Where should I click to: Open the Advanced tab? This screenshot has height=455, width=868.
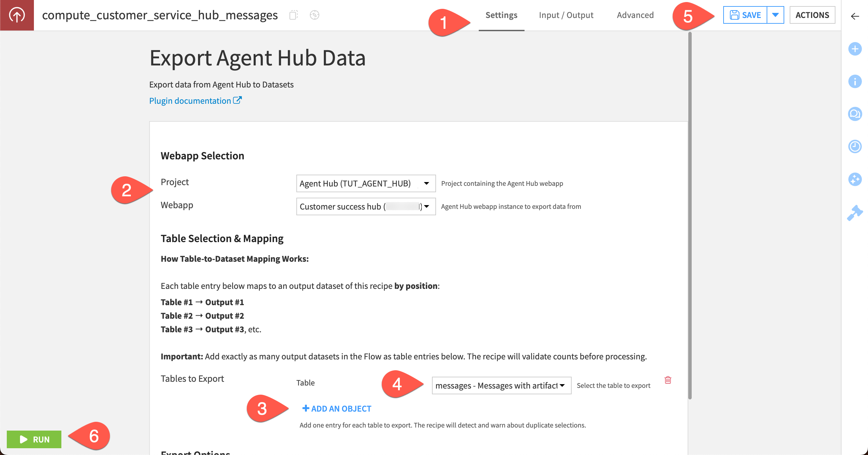[x=635, y=15]
